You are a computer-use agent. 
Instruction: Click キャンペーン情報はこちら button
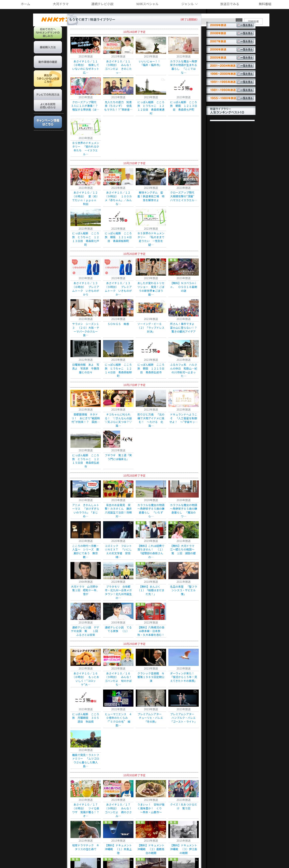point(48,122)
